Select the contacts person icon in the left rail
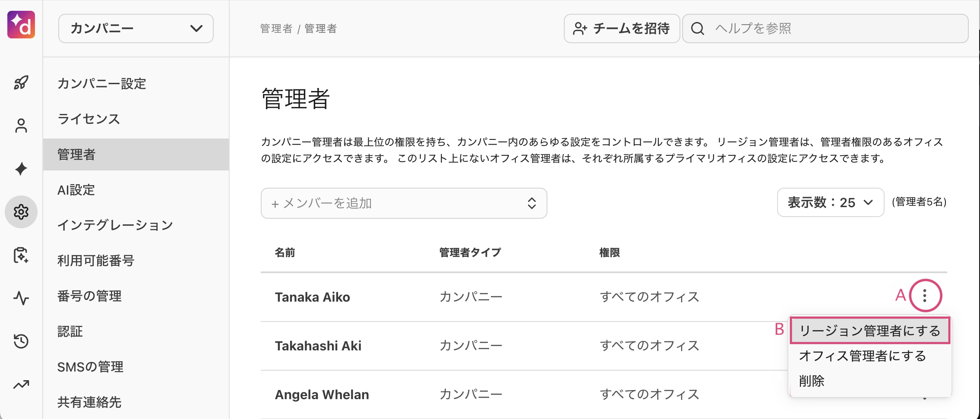 pyautogui.click(x=20, y=126)
